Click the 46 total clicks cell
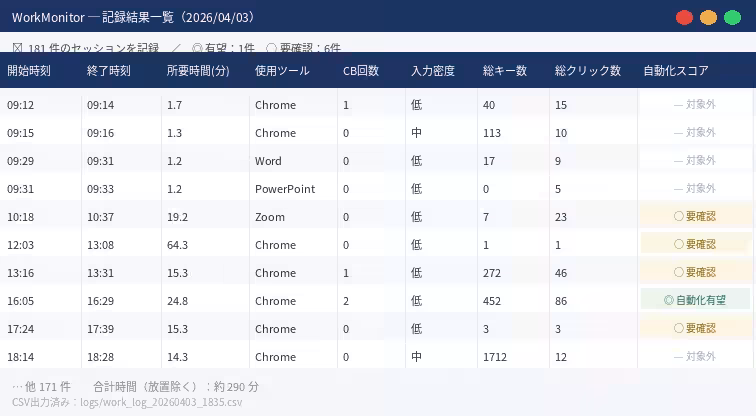 561,273
